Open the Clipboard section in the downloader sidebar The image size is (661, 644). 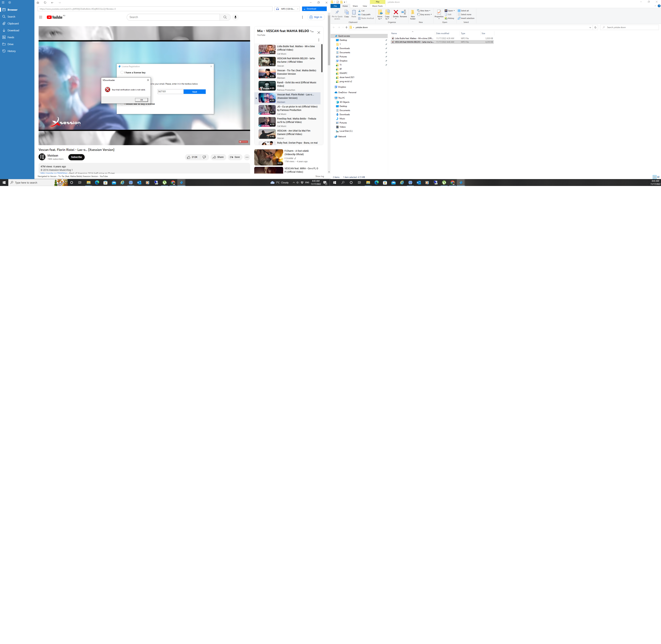13,23
